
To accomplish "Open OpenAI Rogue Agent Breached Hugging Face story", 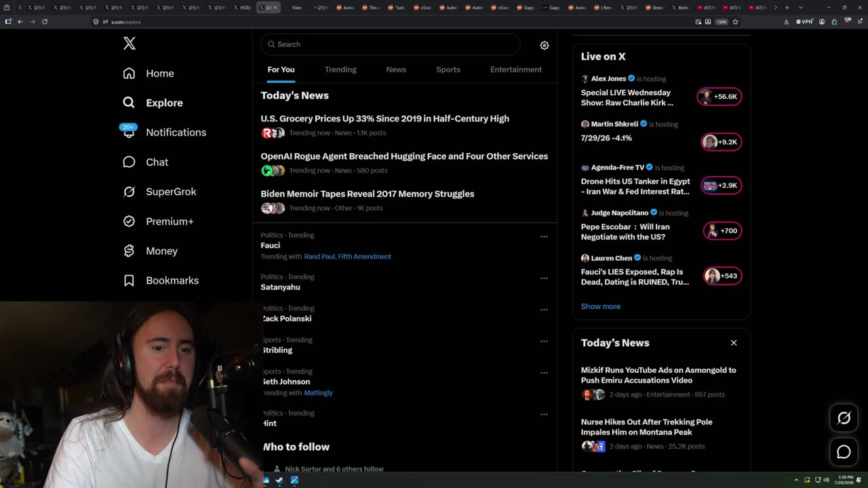I will pyautogui.click(x=404, y=157).
